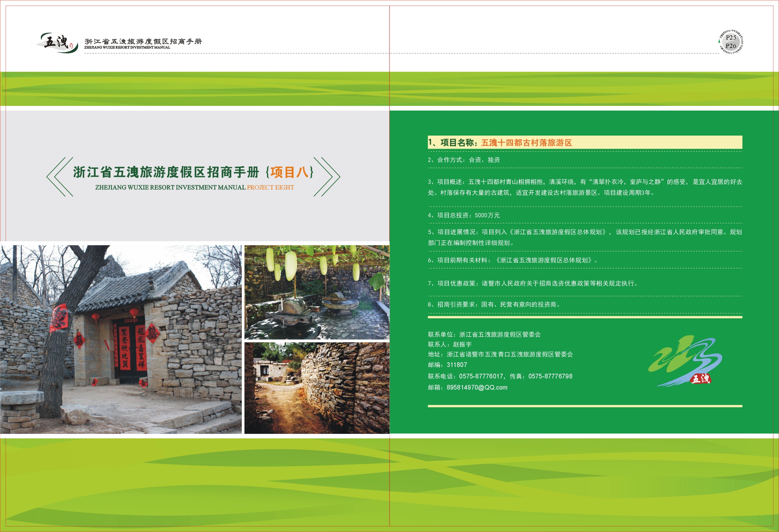Click the colorful Wuxie swirl logo
The image size is (779, 532).
coord(685,362)
